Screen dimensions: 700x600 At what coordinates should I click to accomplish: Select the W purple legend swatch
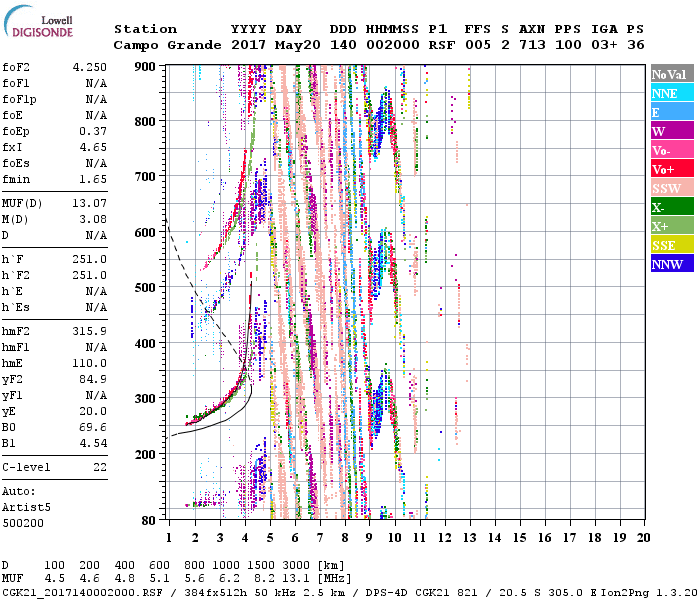click(672, 130)
